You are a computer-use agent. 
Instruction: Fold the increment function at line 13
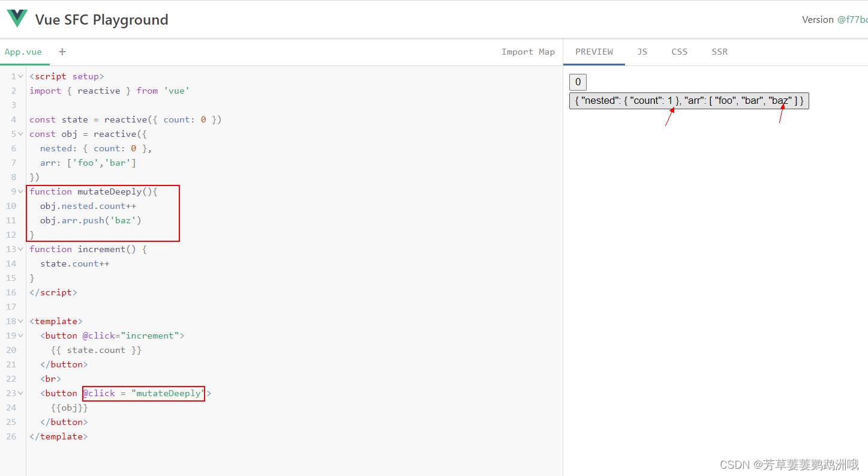(21, 249)
